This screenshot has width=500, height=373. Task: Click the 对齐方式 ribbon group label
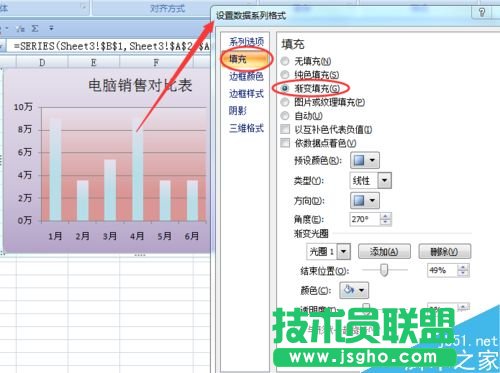click(167, 8)
